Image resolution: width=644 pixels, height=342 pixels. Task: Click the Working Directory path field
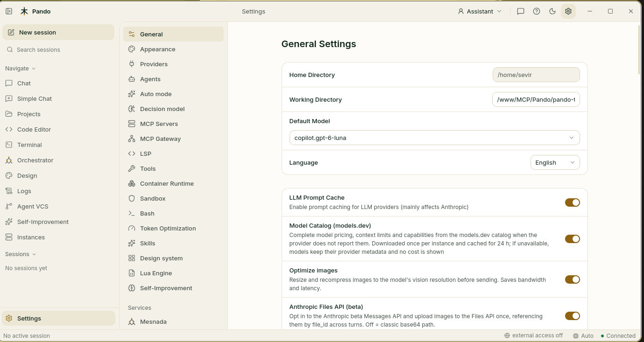[536, 99]
